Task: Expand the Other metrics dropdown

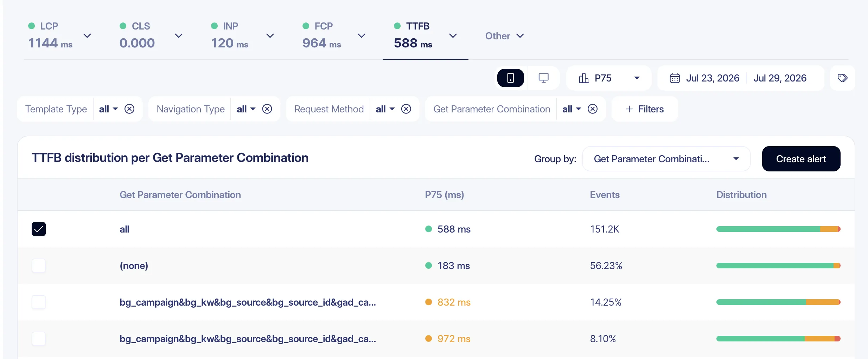Action: pos(504,36)
